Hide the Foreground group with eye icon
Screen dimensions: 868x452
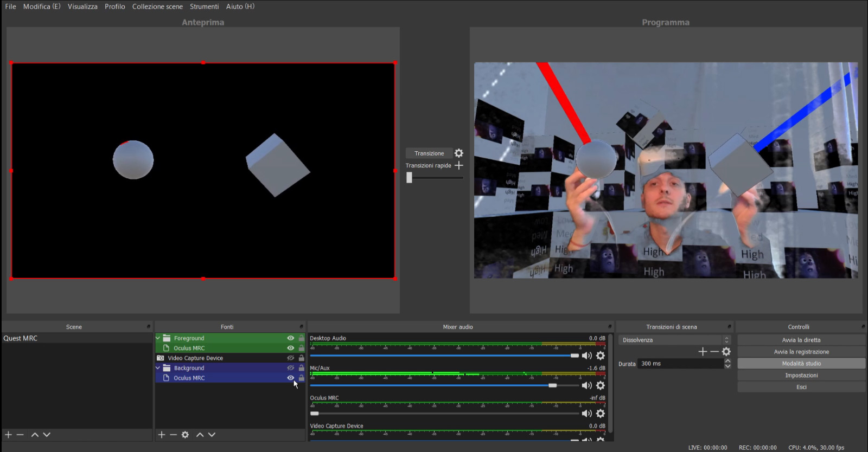point(291,338)
